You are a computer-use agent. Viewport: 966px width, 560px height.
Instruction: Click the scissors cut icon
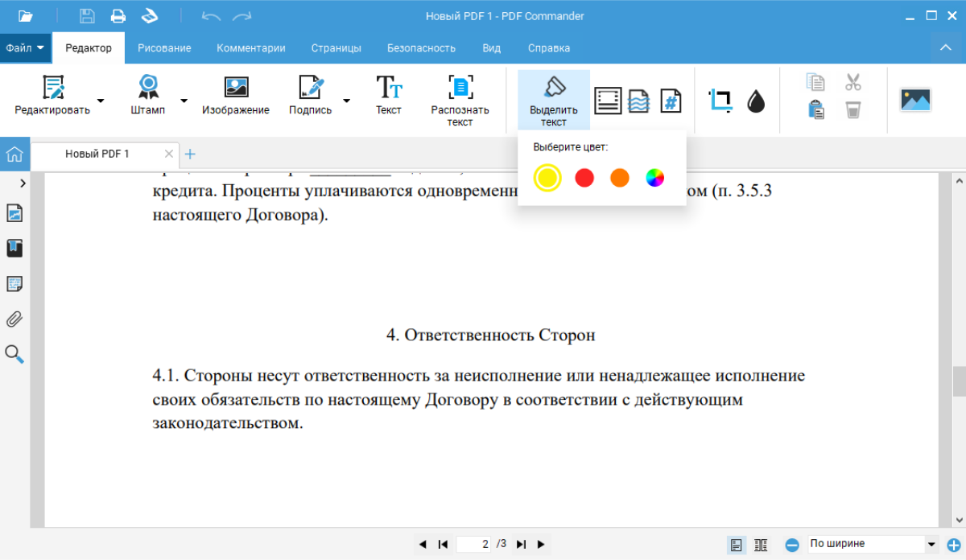coord(853,82)
